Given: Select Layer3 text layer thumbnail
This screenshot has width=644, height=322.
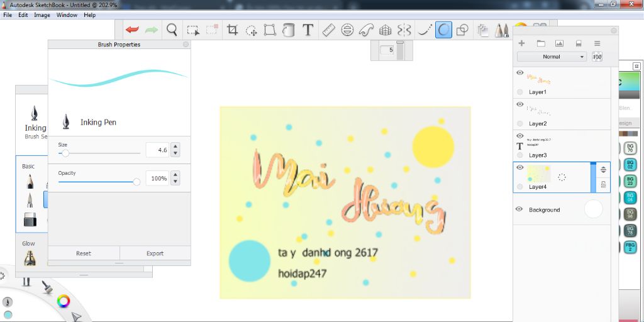Looking at the screenshot, I should [x=538, y=142].
